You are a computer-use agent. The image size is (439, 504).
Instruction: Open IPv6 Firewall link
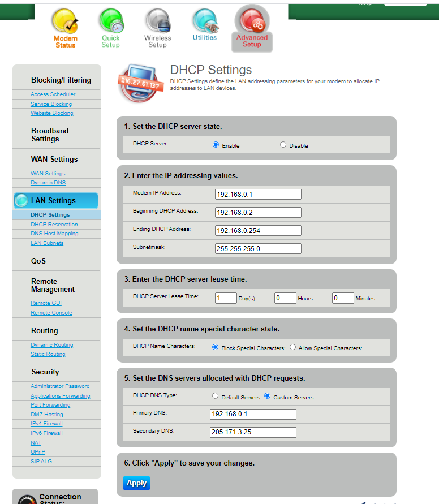pyautogui.click(x=46, y=433)
